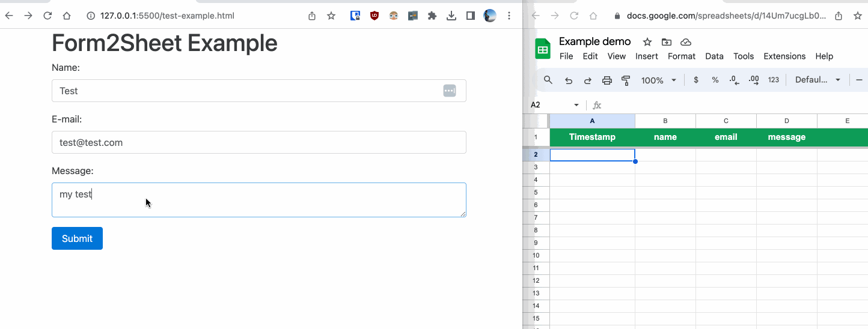Expand the A2 name box dropdown

[x=576, y=105]
